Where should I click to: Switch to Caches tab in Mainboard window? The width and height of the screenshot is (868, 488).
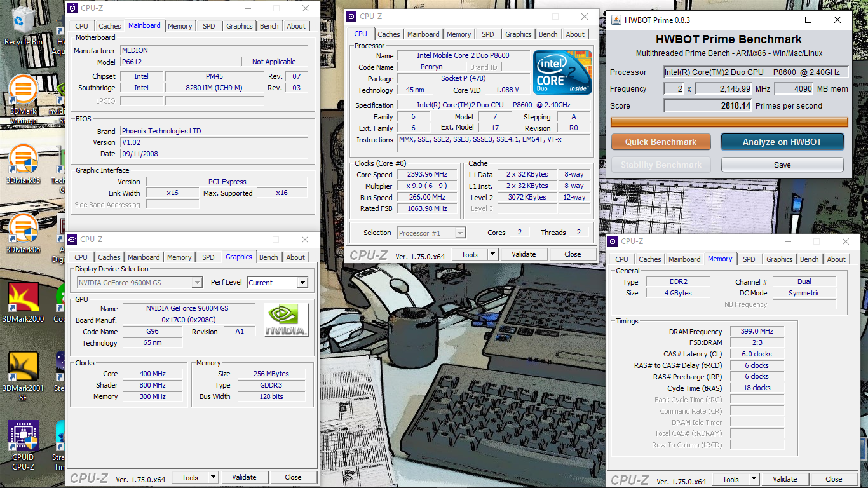click(x=109, y=26)
